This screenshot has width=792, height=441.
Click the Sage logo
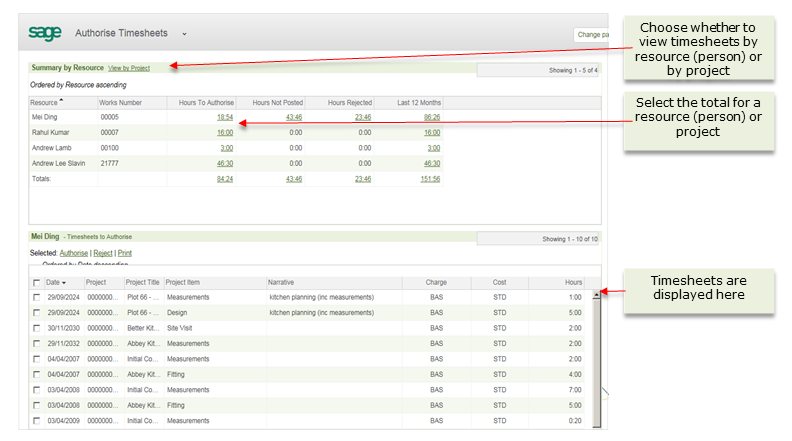[46, 33]
